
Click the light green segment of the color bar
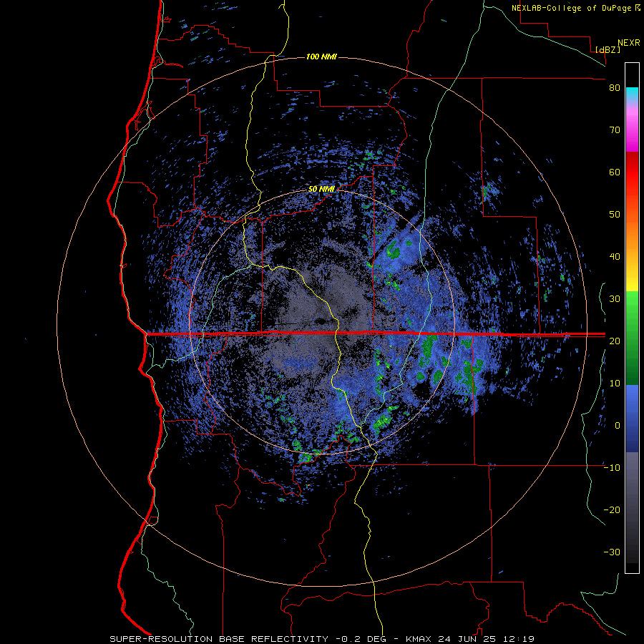[x=632, y=304]
